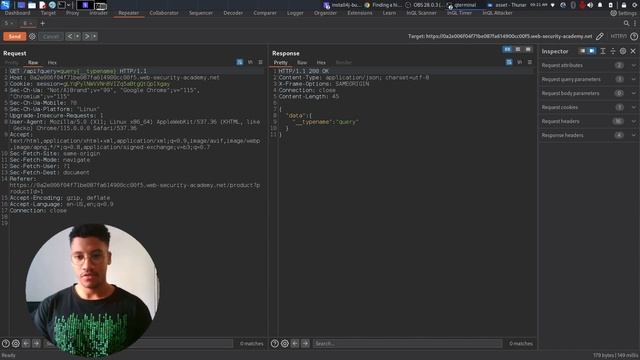
Task: Click Inspector collapse all sections icon
Action: (613, 51)
